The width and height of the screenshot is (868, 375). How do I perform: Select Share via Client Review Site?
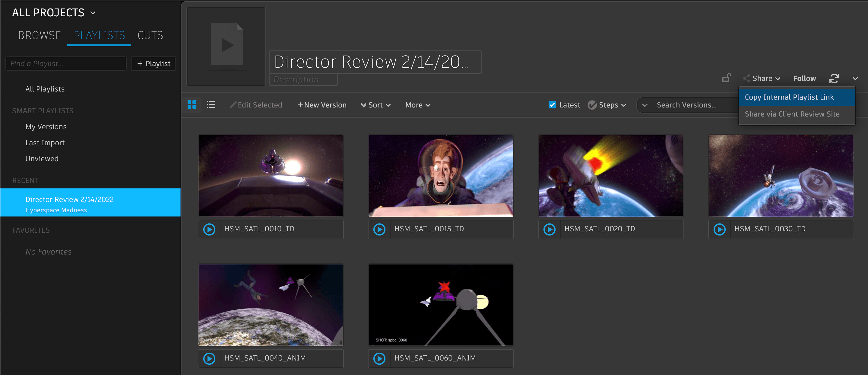(792, 114)
